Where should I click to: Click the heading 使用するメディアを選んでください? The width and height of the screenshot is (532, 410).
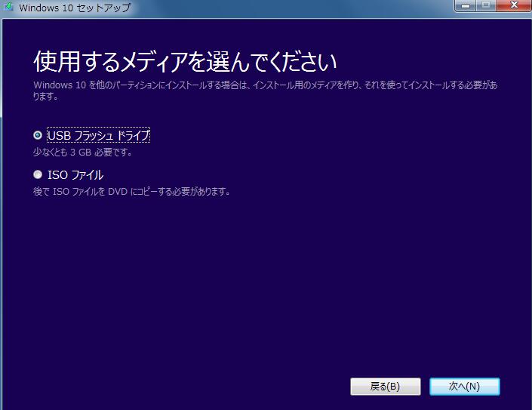click(185, 61)
